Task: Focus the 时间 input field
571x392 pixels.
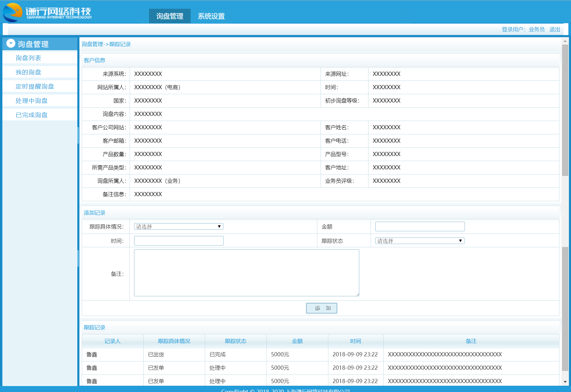Action: pyautogui.click(x=178, y=241)
